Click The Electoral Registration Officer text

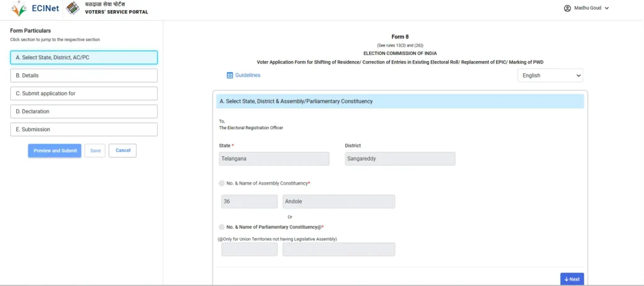[251, 128]
